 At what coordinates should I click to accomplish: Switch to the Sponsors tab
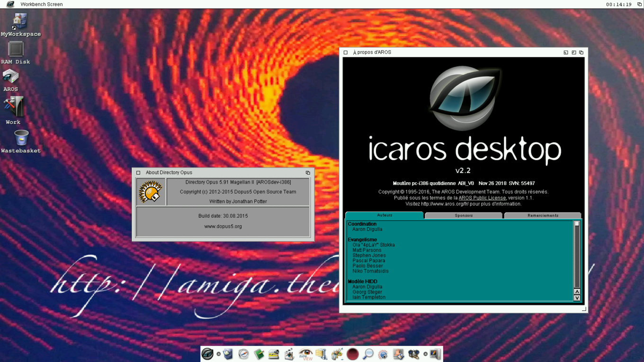pyautogui.click(x=463, y=215)
